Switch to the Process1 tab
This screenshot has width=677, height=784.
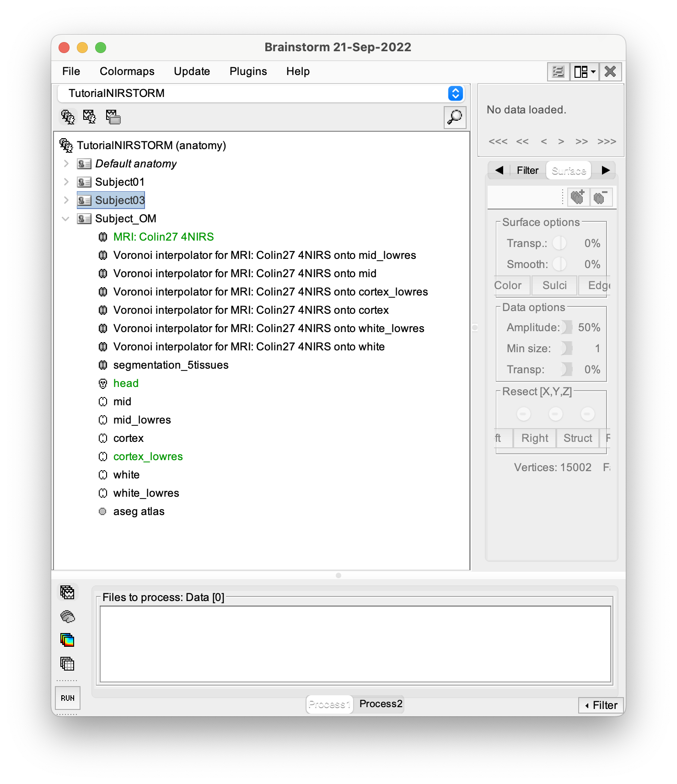click(x=329, y=704)
